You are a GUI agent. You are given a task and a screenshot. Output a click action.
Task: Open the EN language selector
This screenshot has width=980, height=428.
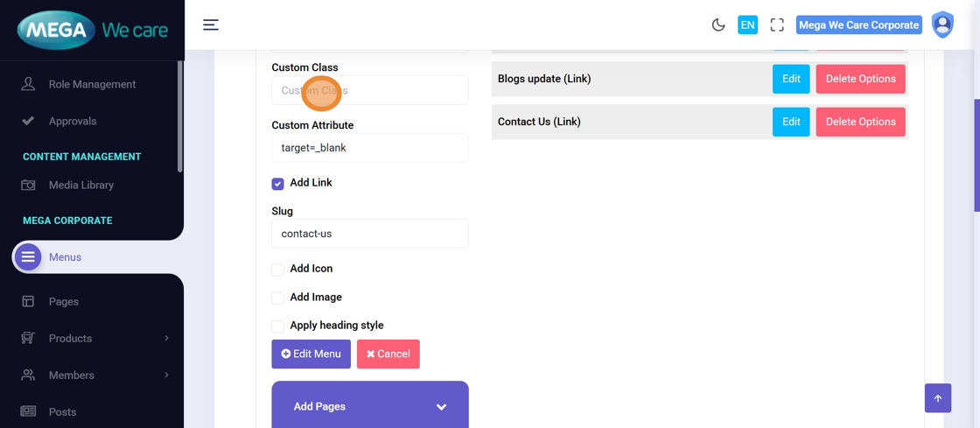coord(747,25)
